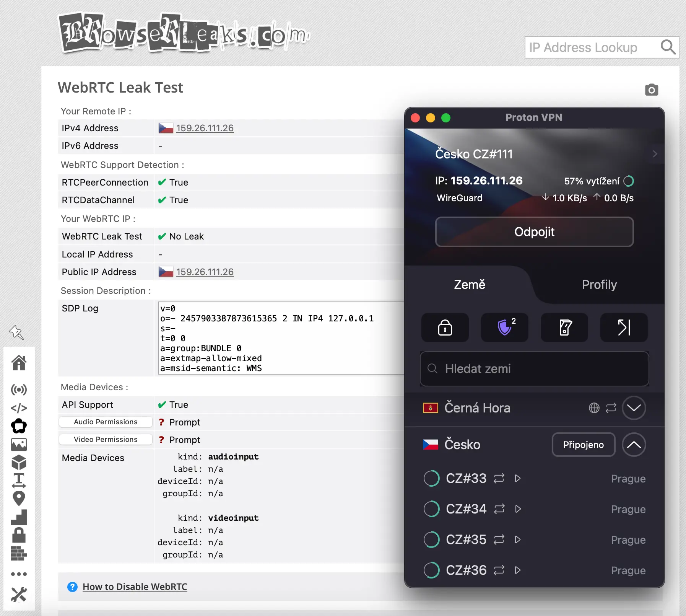Toggle the sidebar pin icon
Screen dimensions: 686x616
(17, 333)
